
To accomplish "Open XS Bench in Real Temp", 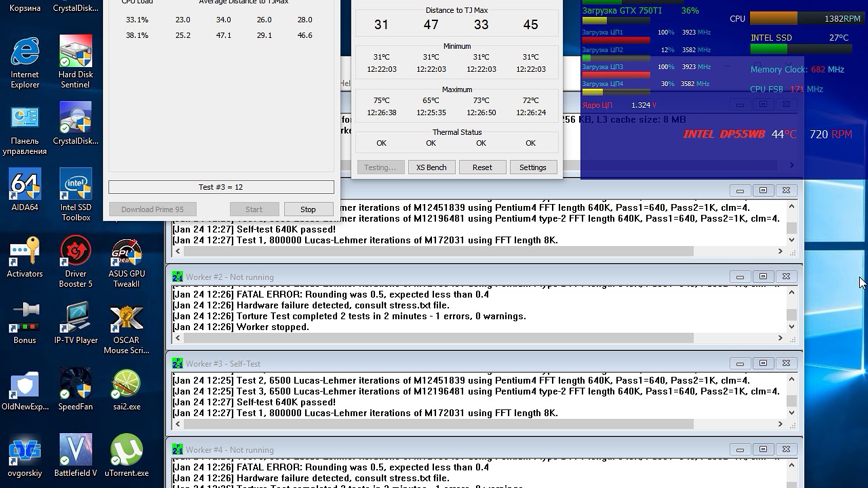I will click(431, 167).
